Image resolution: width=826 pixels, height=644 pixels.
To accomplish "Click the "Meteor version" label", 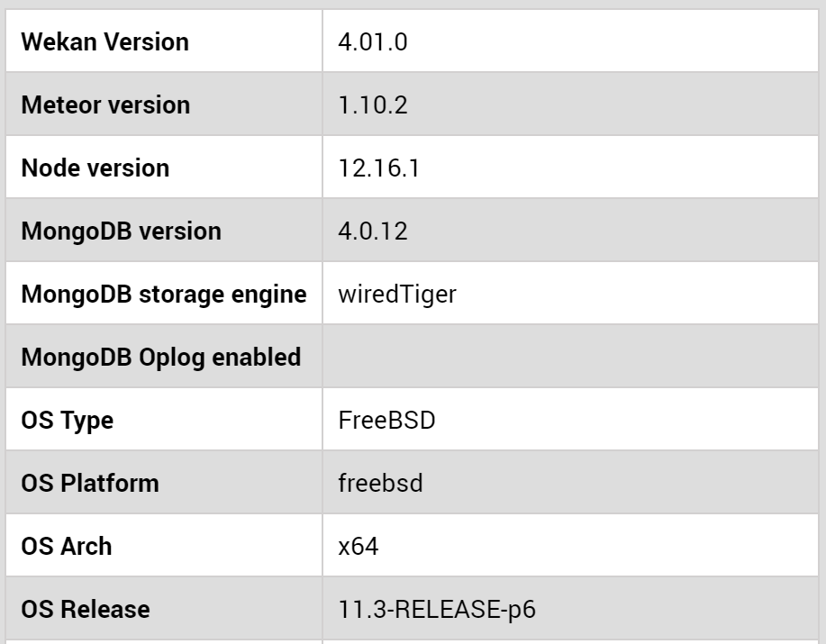I will click(x=105, y=105).
